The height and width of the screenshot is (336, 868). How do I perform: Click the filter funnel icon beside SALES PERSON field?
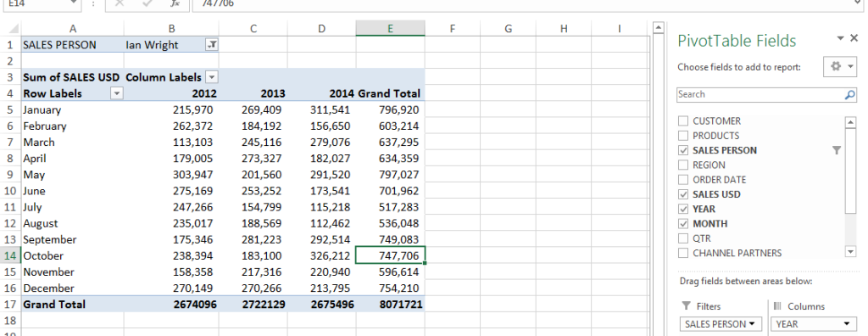click(x=837, y=150)
